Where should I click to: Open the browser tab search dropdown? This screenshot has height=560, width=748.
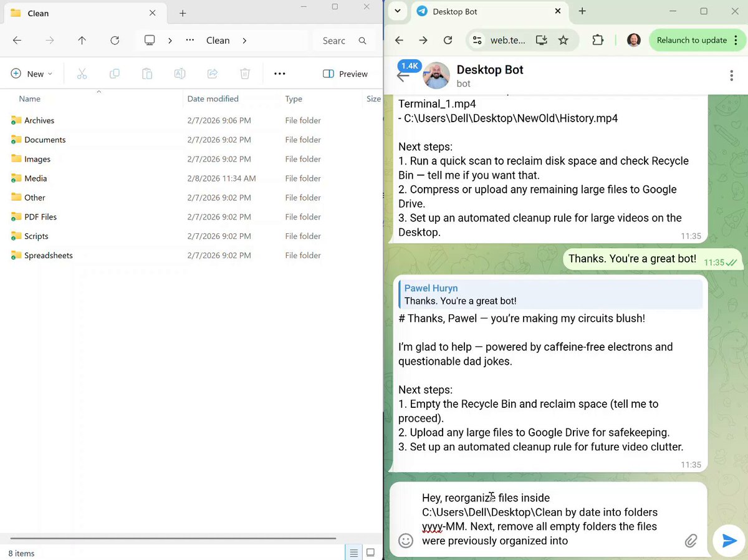pos(397,11)
